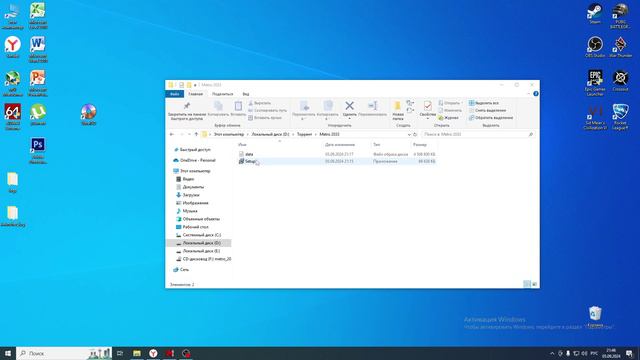640x360 pixels.
Task: Switch to Details view icon in status bar
Action: coord(527,284)
